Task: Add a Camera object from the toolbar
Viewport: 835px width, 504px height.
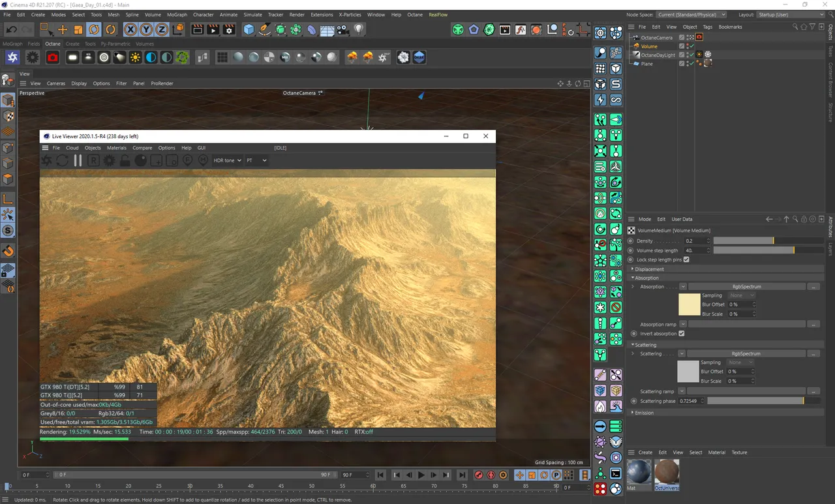Action: pyautogui.click(x=343, y=29)
